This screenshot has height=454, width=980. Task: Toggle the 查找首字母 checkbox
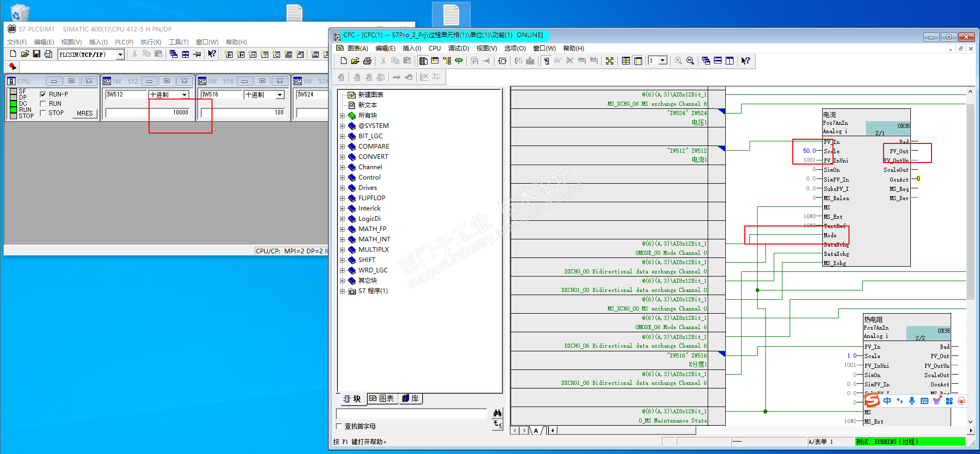click(x=339, y=426)
